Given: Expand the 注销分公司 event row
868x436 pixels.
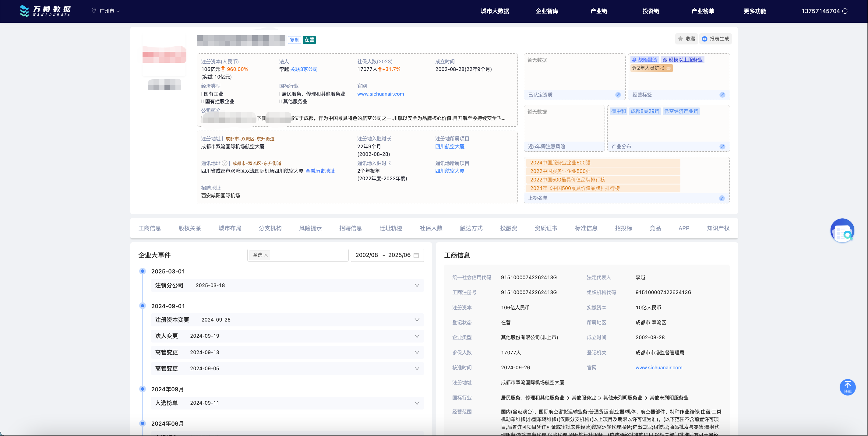Looking at the screenshot, I should click(x=417, y=285).
